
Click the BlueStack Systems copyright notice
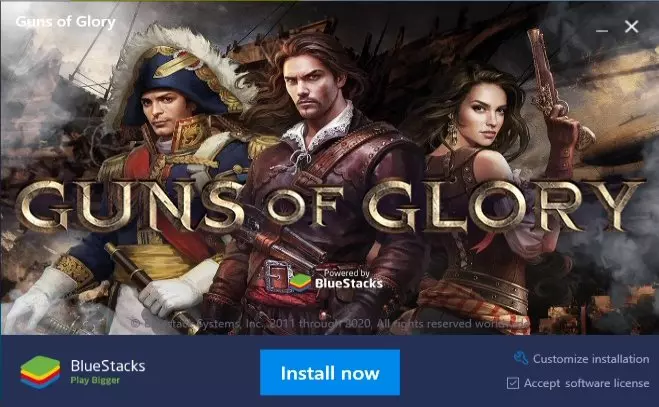pyautogui.click(x=330, y=324)
